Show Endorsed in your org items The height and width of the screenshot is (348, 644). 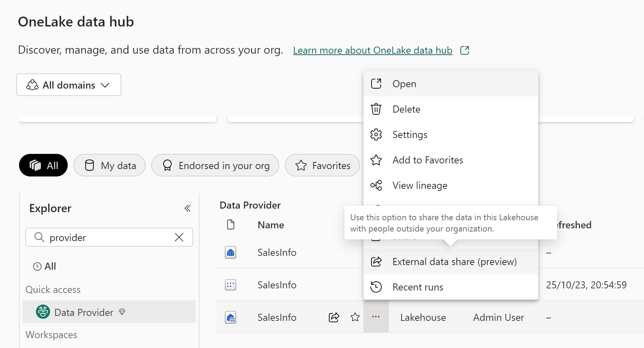pos(215,165)
